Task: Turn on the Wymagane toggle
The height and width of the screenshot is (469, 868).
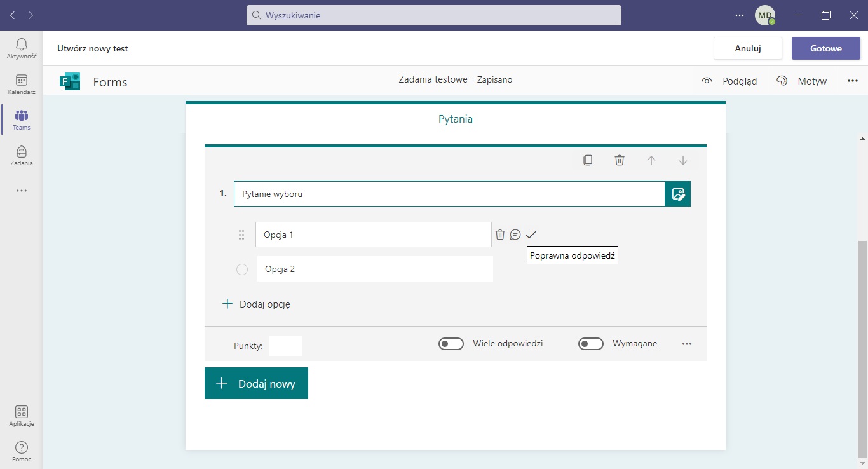Action: (591, 344)
